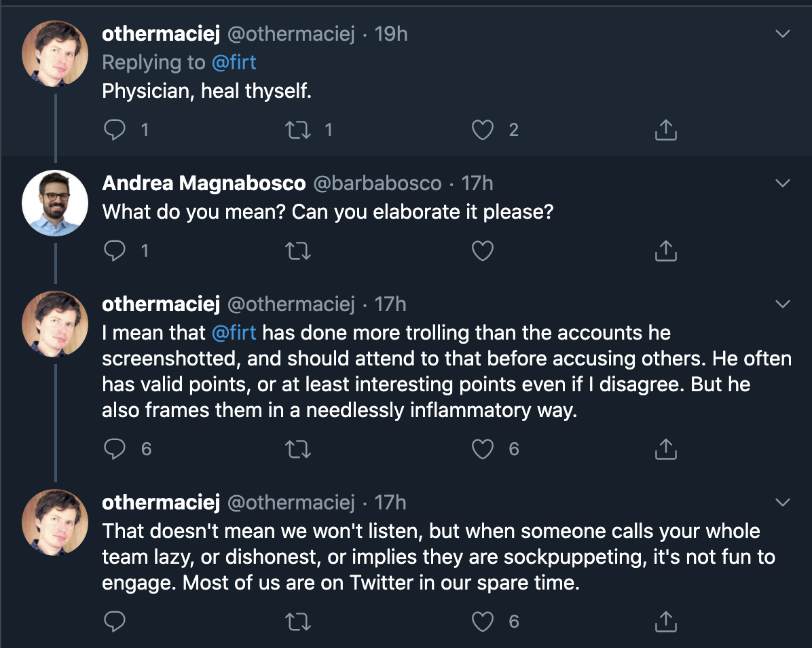Share the last tweet about spare time

pyautogui.click(x=665, y=621)
